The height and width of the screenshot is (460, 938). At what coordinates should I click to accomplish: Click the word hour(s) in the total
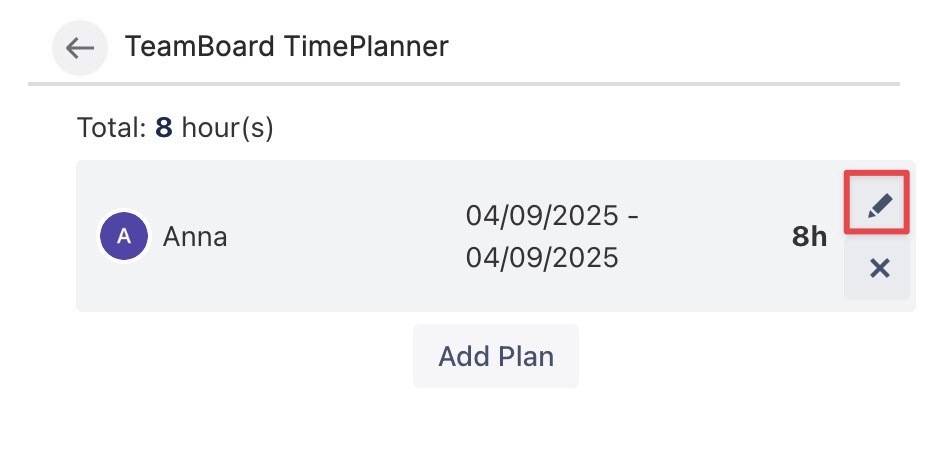click(x=227, y=128)
